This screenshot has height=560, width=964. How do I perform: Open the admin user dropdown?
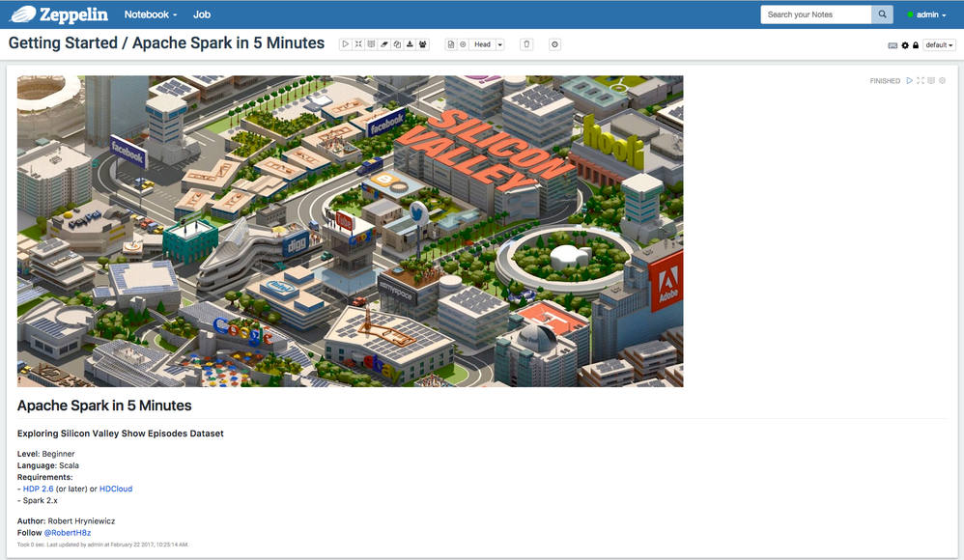[927, 14]
